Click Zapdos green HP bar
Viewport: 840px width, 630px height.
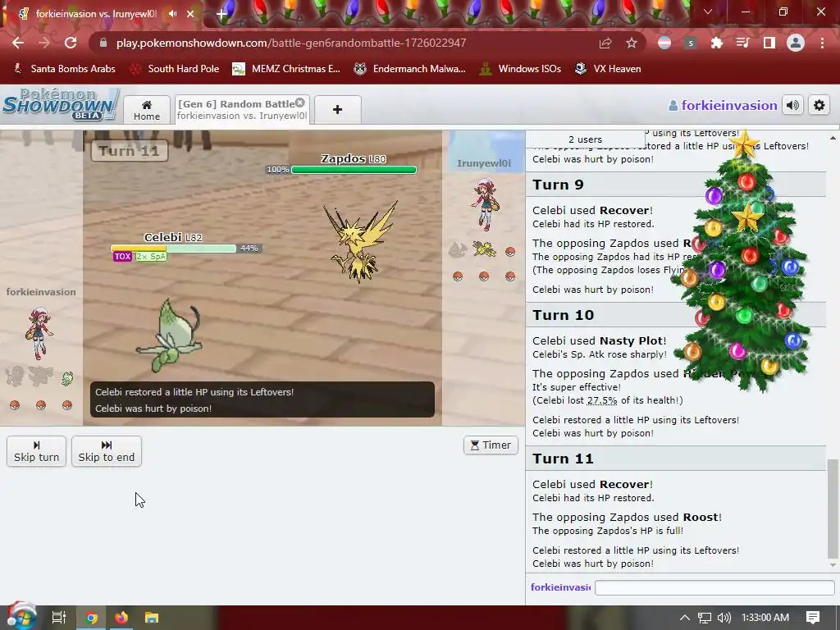pyautogui.click(x=354, y=170)
